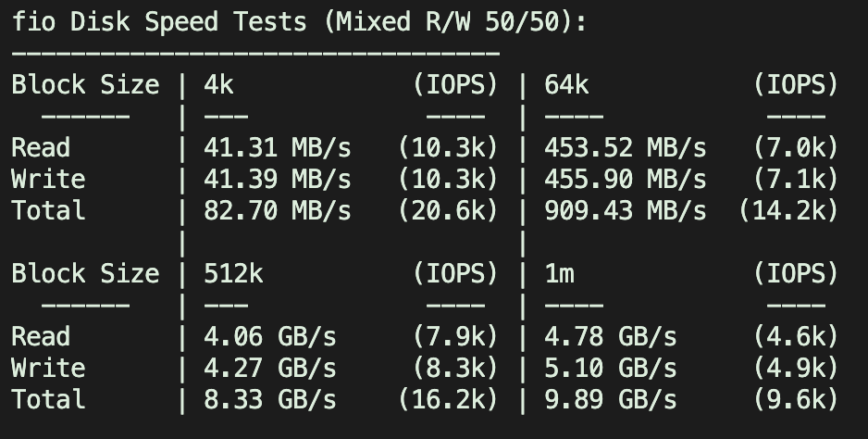Select the 64k block size column header
This screenshot has height=439, width=868.
(566, 85)
